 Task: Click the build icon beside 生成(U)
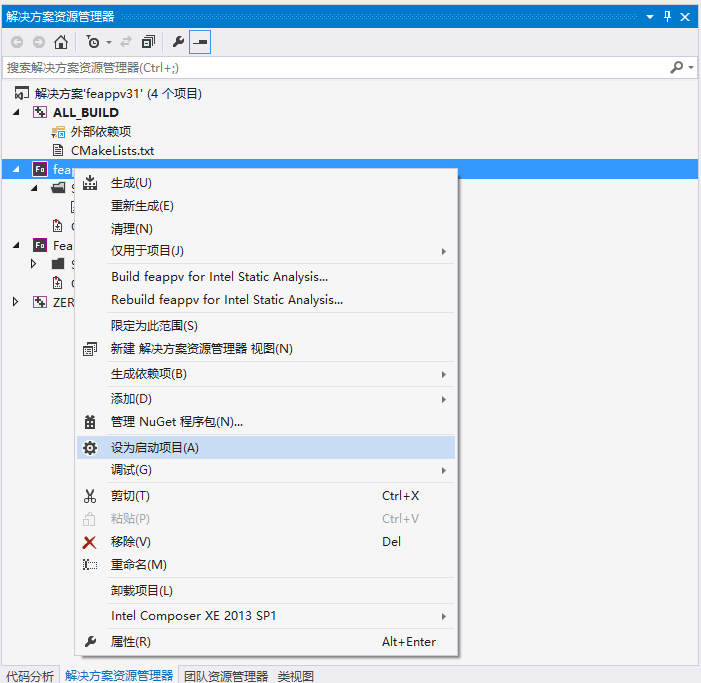tap(90, 182)
